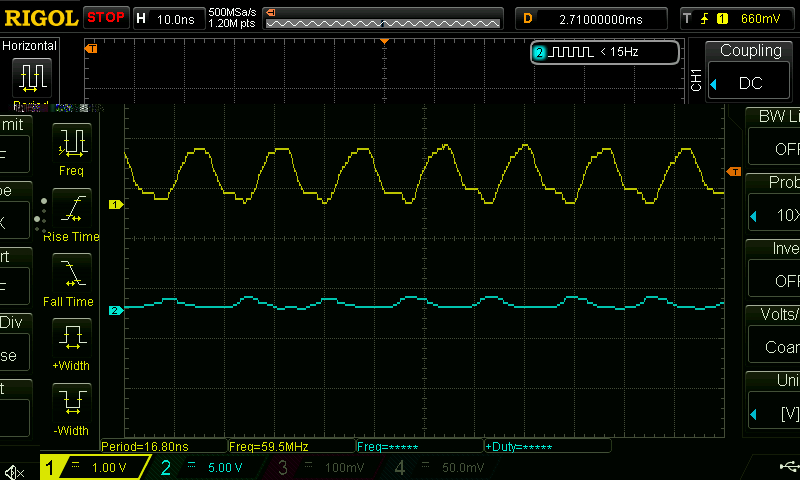Click the orange trigger position marker at top

(384, 41)
